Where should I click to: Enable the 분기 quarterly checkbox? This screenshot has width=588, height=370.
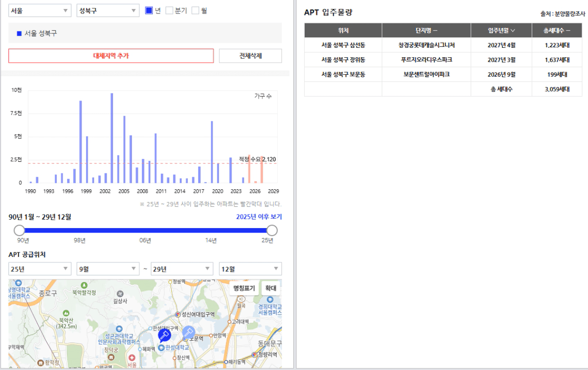click(x=169, y=10)
